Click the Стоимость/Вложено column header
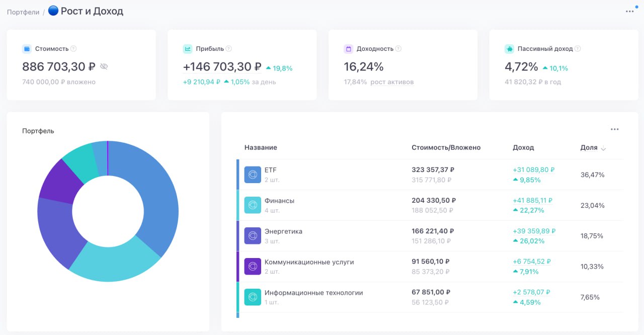 coord(446,148)
